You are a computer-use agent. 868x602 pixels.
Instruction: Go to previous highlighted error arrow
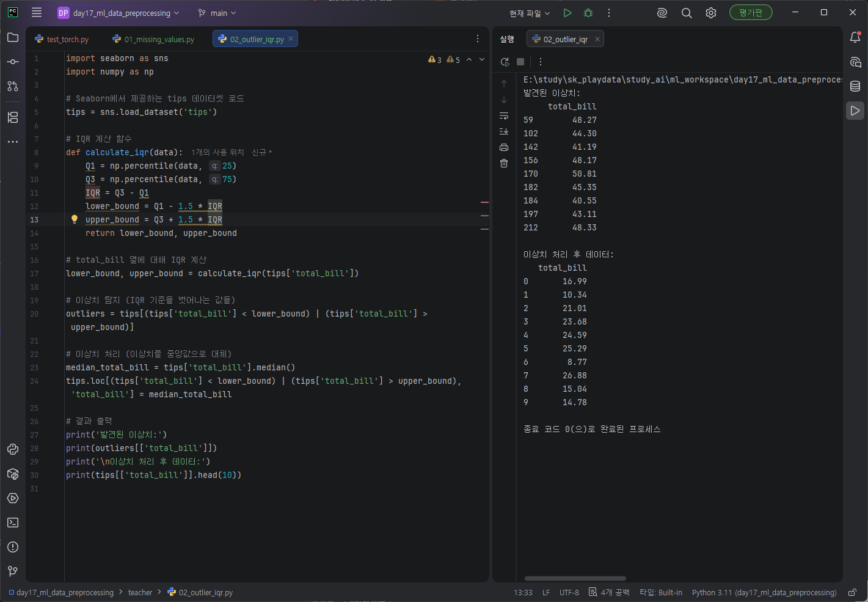(x=469, y=59)
